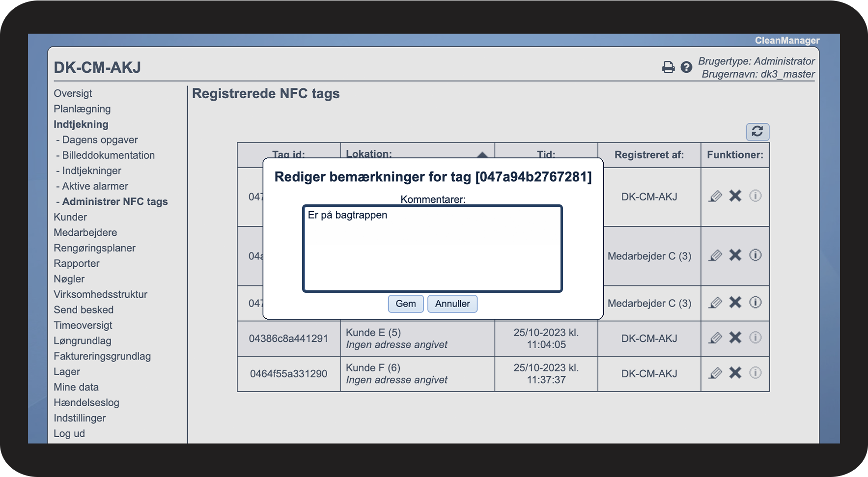Screen dimensions: 868x477
Task: Open the Indstillinger menu item
Action: 80,418
